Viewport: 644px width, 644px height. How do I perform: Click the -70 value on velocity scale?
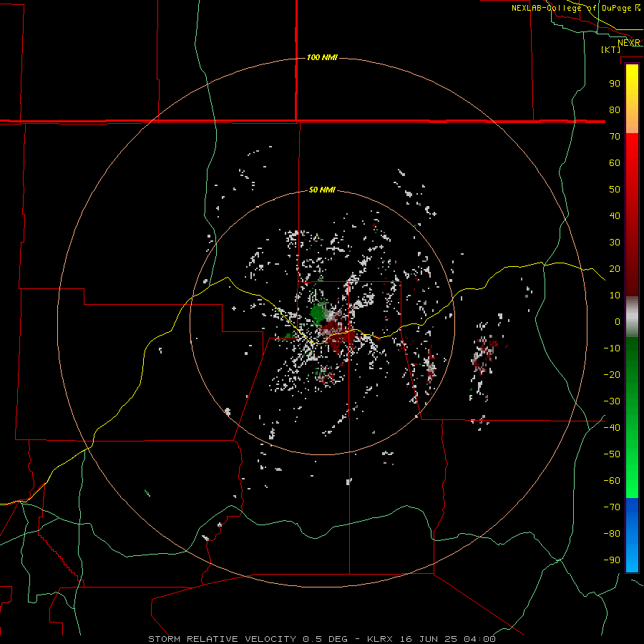click(x=612, y=507)
